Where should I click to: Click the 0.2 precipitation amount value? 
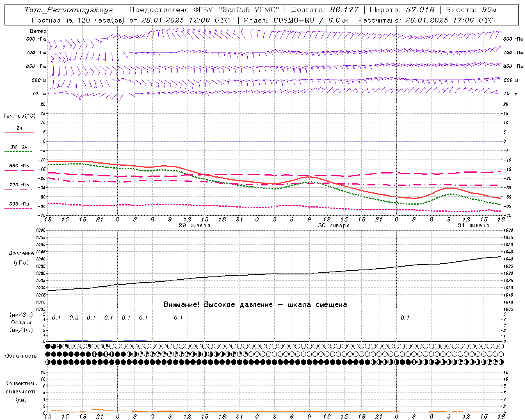click(x=74, y=317)
